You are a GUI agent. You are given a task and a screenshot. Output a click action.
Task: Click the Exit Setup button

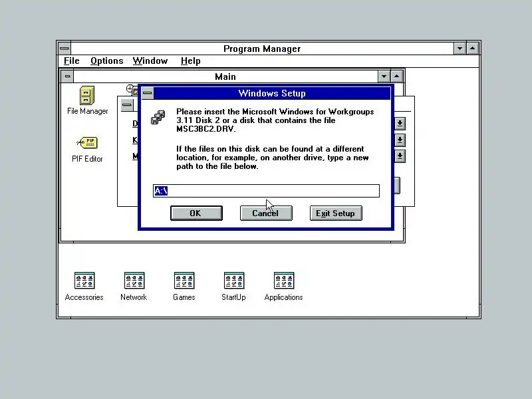tap(336, 213)
